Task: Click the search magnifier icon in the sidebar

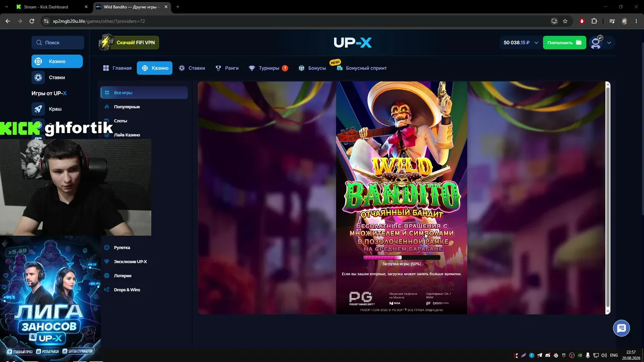Action: point(39,43)
